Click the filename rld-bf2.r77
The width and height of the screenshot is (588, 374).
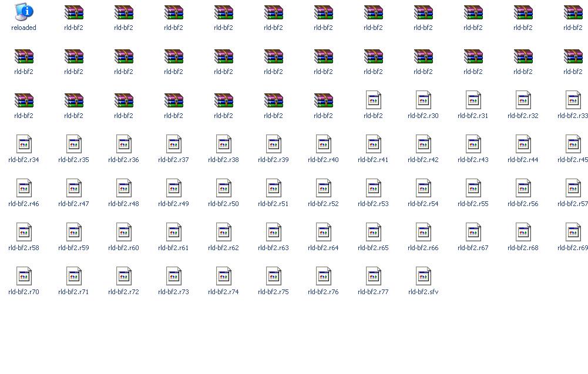373,292
